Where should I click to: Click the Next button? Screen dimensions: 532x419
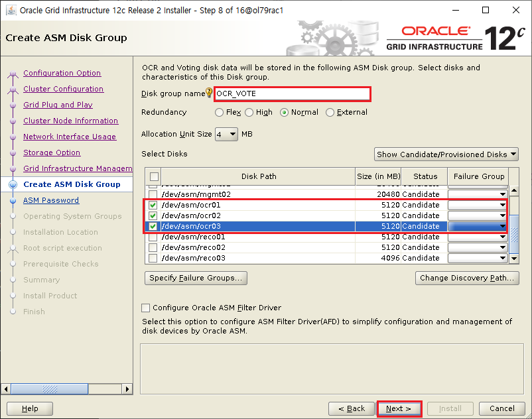point(399,408)
